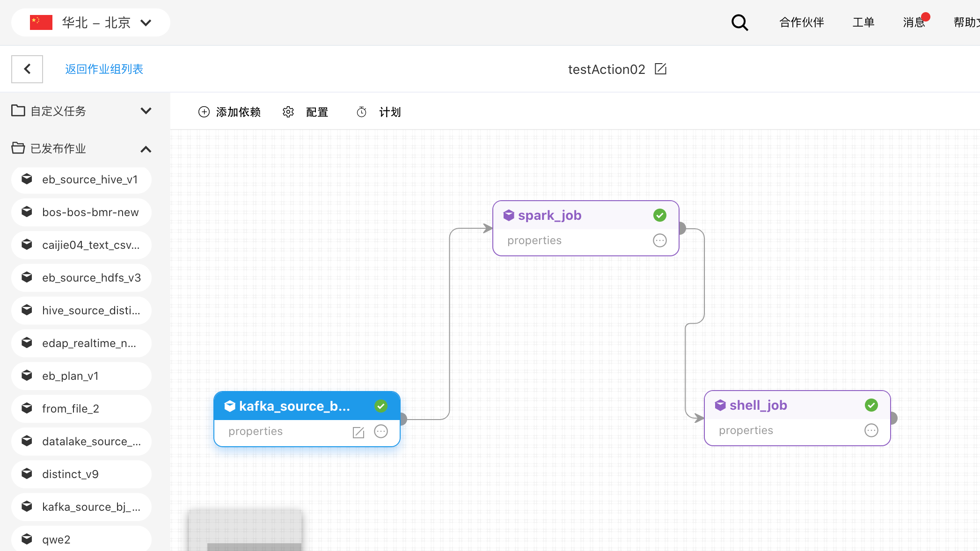Click the shell_job node title
The height and width of the screenshot is (551, 980).
click(x=758, y=405)
